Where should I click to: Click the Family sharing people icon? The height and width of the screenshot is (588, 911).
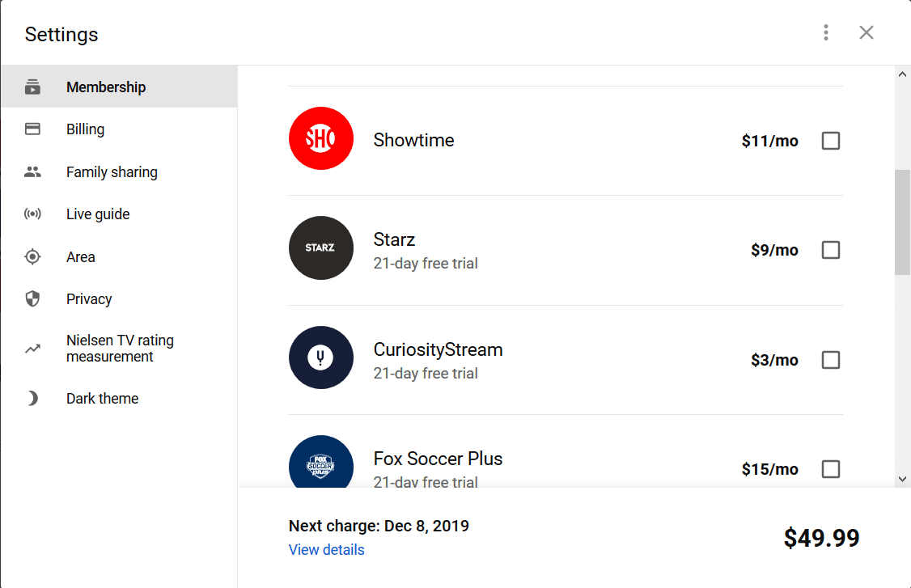pyautogui.click(x=32, y=172)
